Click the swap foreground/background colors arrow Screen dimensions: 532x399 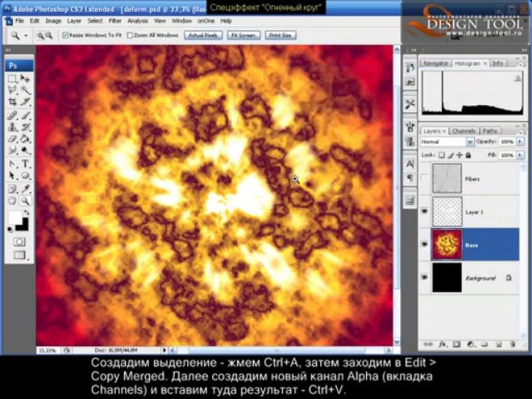click(26, 213)
